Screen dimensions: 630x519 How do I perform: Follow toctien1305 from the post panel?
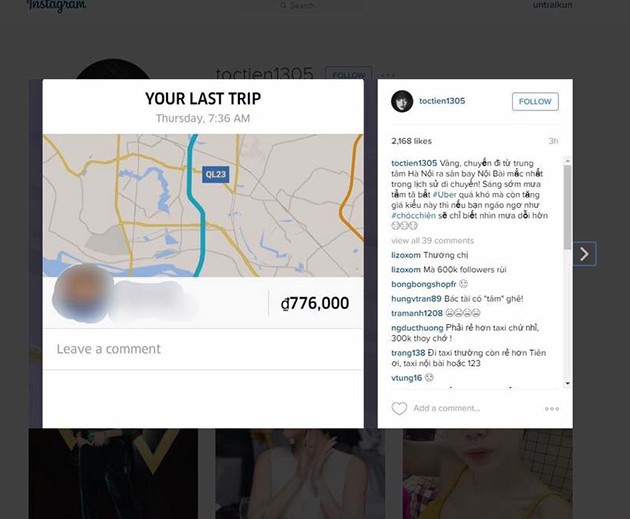pos(535,102)
